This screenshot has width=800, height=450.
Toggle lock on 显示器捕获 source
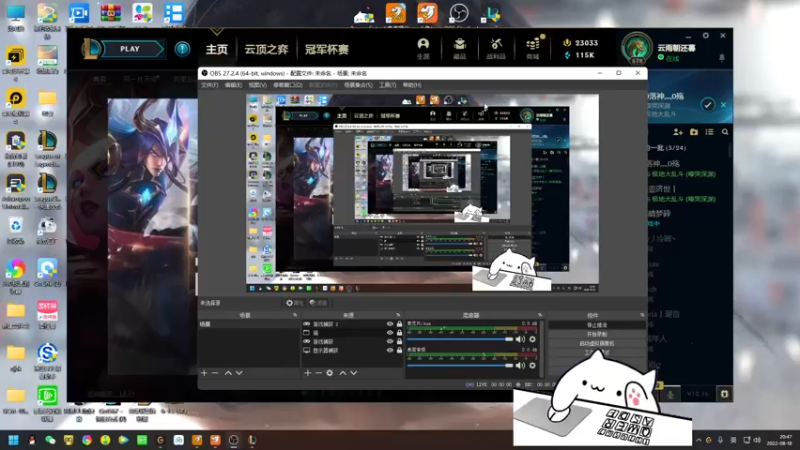coord(399,351)
